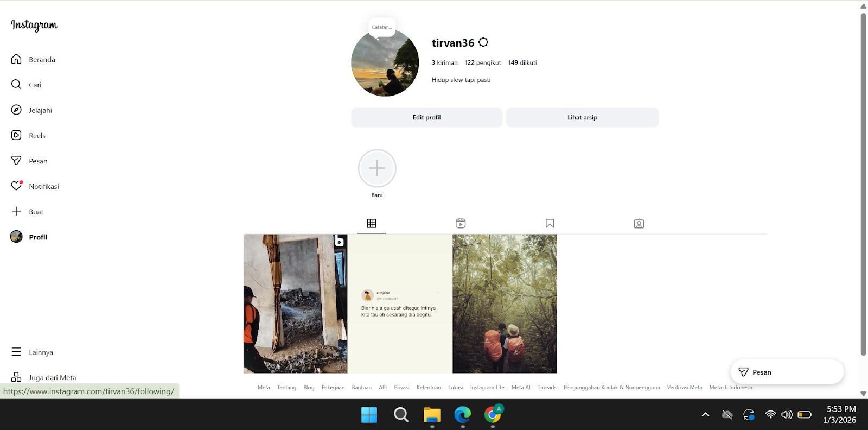Click the Lihat arsip button
868x430 pixels.
pos(582,117)
